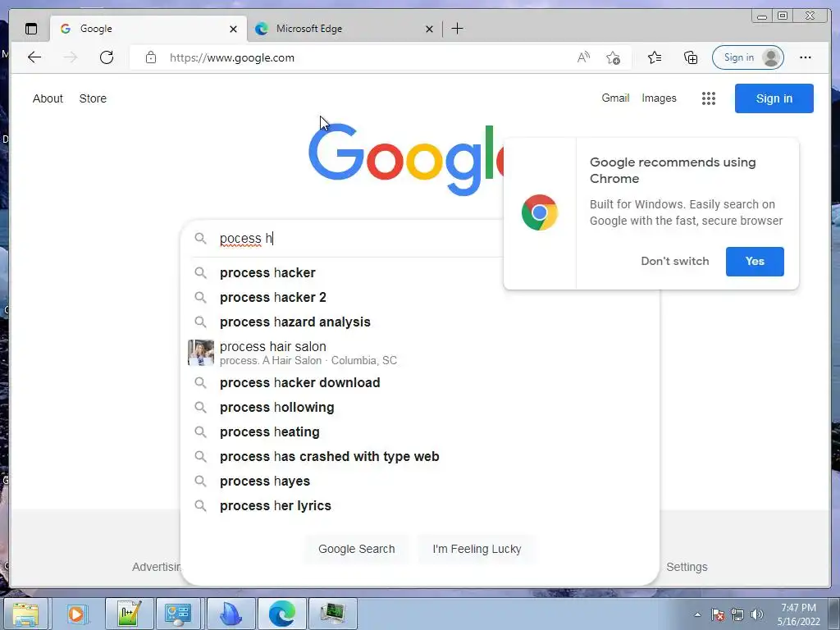This screenshot has height=630, width=840.
Task: Open the volume speaker tray icon
Action: [757, 614]
